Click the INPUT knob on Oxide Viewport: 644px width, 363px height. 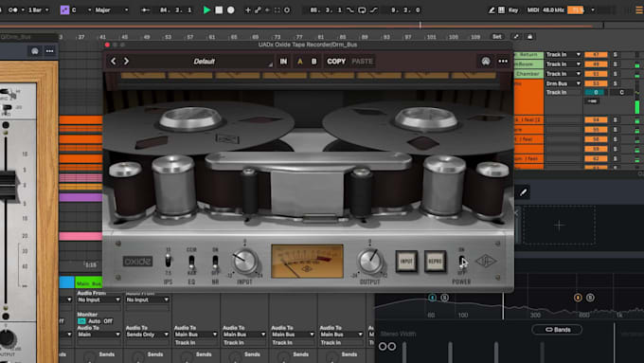tap(244, 261)
